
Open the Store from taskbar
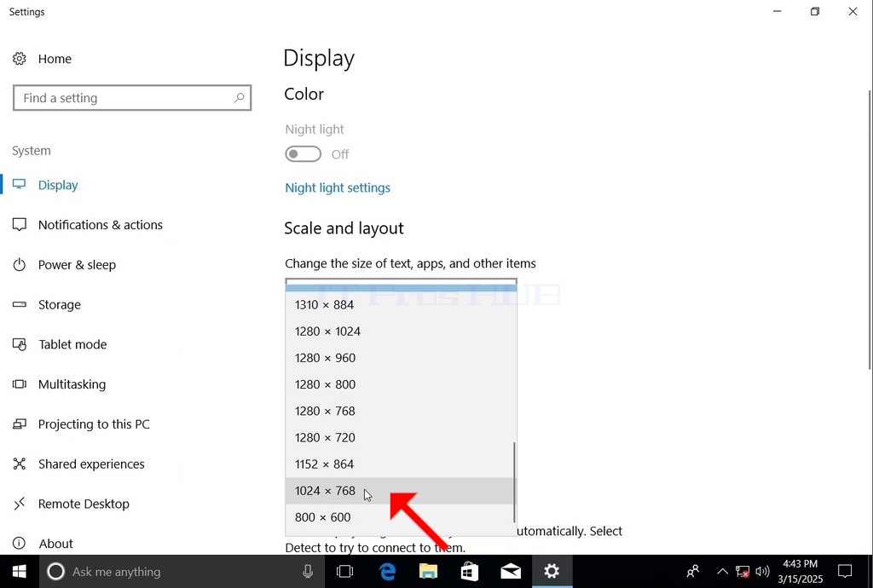[470, 571]
